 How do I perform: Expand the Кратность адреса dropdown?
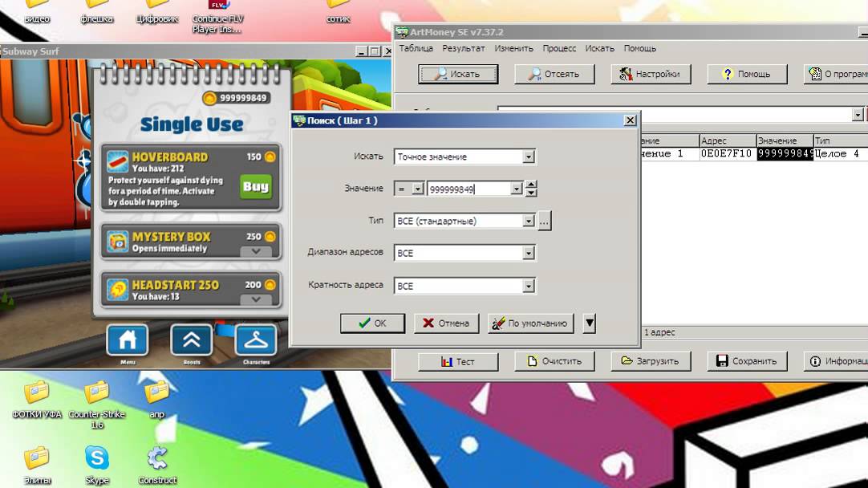tap(529, 286)
